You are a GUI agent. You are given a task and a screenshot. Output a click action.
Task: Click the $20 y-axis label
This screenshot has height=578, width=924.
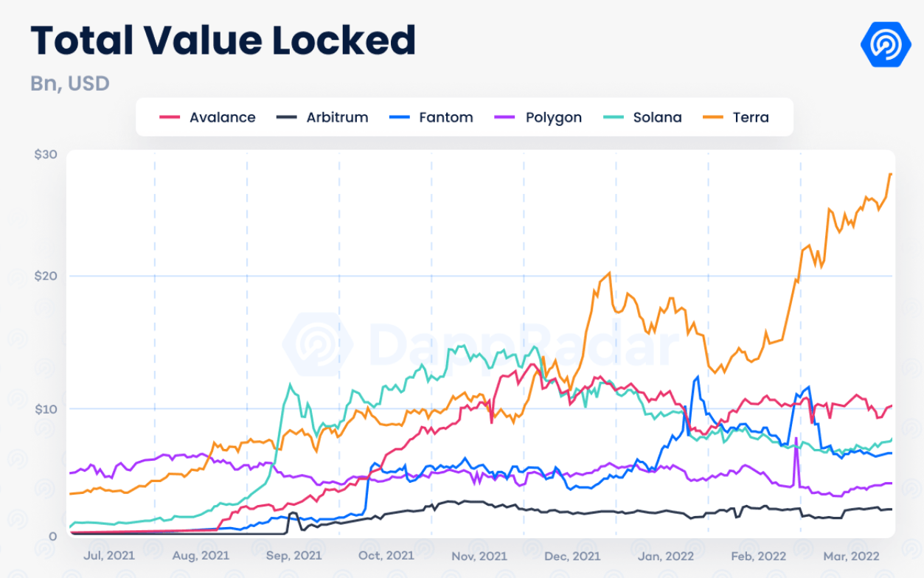tap(45, 276)
